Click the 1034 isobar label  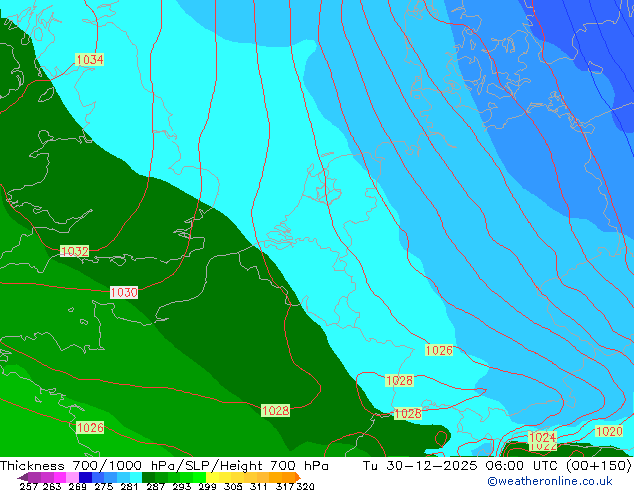point(89,59)
